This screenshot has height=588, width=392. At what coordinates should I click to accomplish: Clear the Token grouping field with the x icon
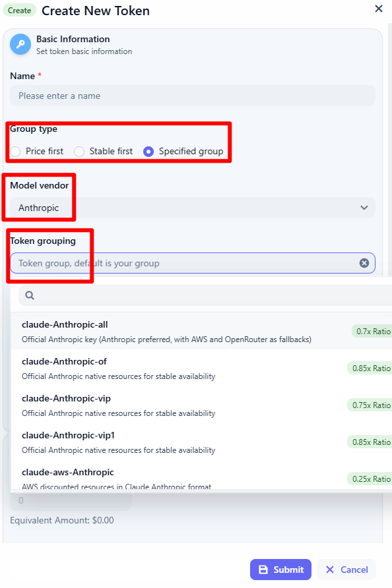click(364, 263)
